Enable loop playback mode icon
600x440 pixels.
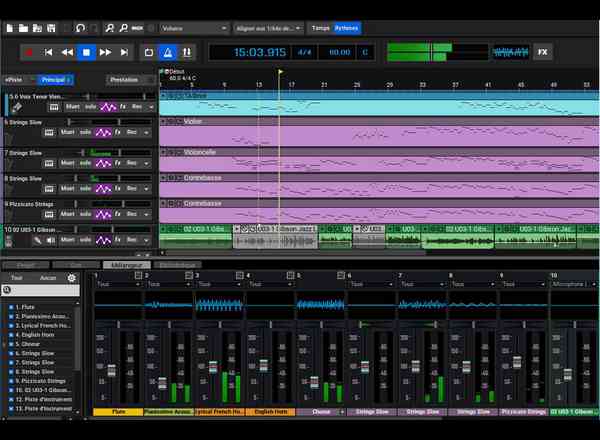click(x=149, y=52)
